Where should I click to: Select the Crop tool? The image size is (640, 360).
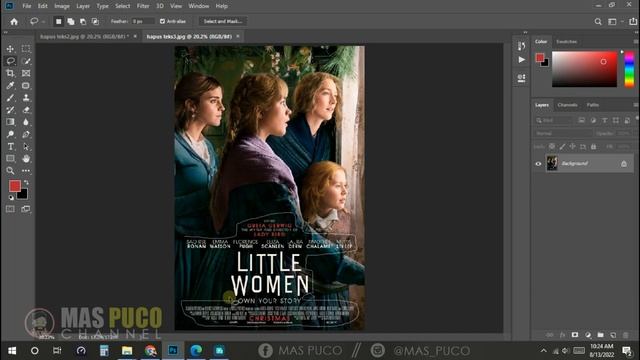point(10,73)
